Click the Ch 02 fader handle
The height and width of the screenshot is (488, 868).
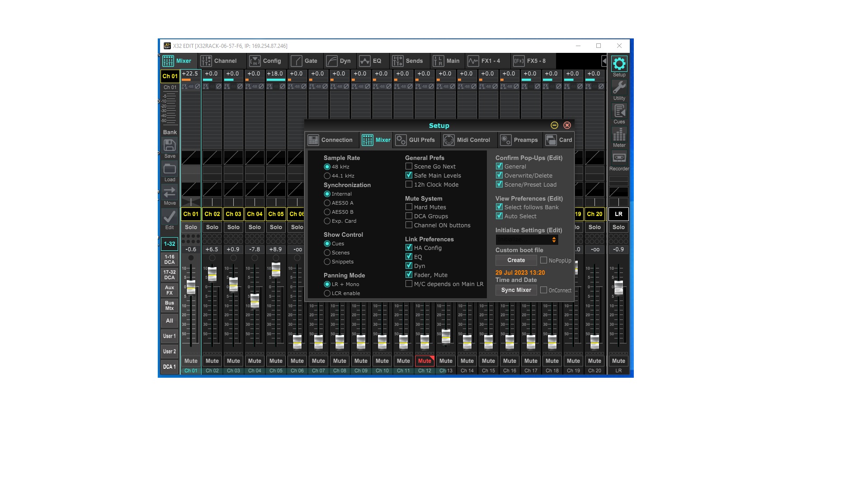coord(212,274)
